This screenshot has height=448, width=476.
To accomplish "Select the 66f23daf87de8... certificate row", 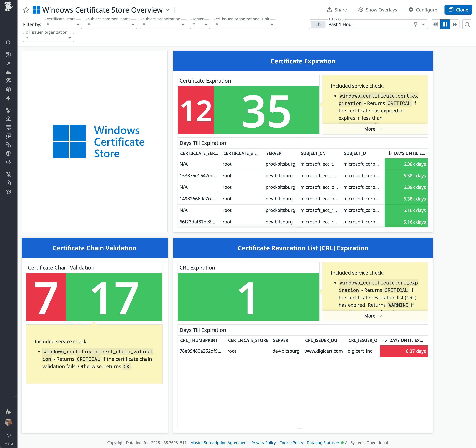I will click(303, 222).
